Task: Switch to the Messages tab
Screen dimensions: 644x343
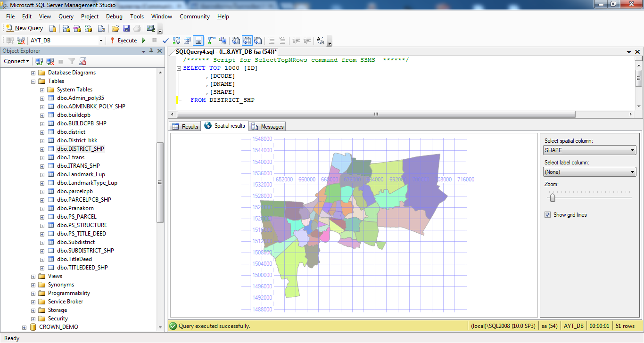Action: [267, 126]
